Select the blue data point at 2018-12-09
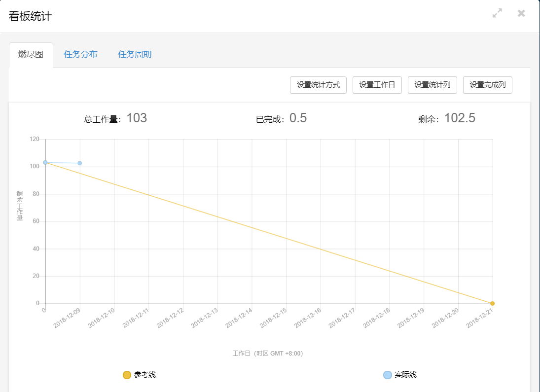 tap(79, 163)
